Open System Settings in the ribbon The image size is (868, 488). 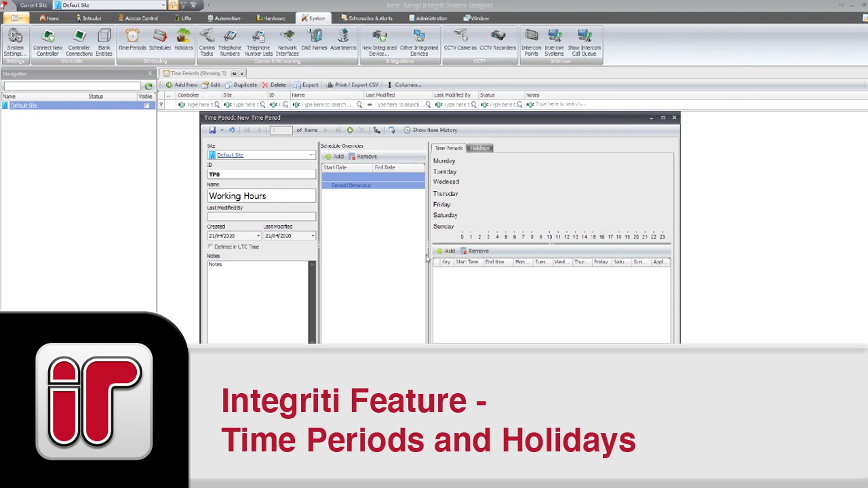[x=15, y=42]
